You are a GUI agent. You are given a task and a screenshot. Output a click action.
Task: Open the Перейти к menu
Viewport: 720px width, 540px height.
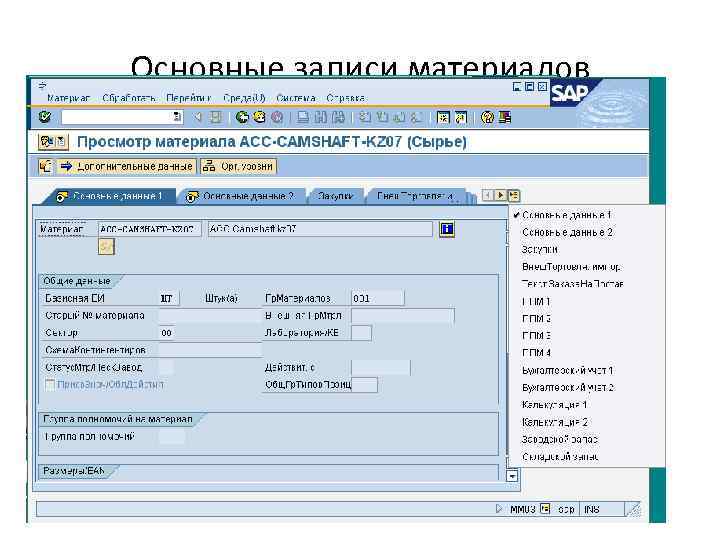click(188, 98)
